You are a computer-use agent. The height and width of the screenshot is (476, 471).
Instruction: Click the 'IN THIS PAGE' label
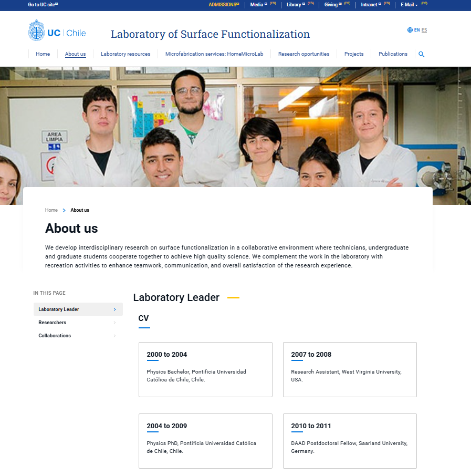click(x=49, y=293)
